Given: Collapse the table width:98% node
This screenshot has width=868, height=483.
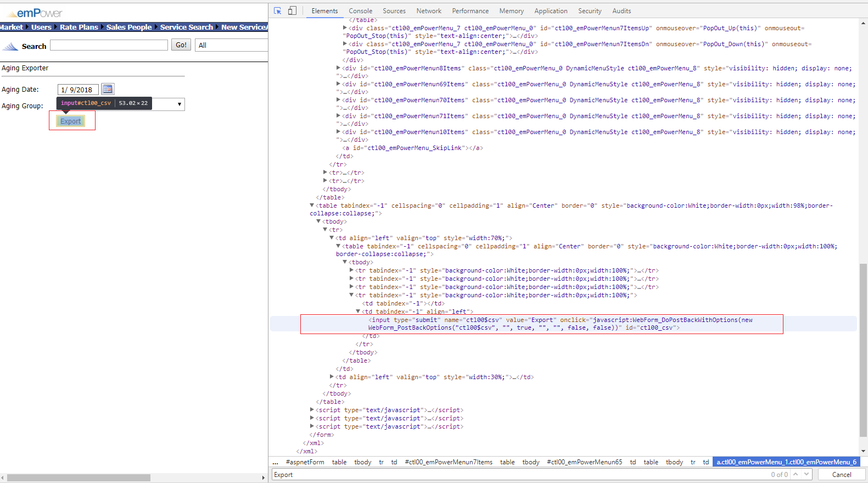Looking at the screenshot, I should pyautogui.click(x=312, y=206).
